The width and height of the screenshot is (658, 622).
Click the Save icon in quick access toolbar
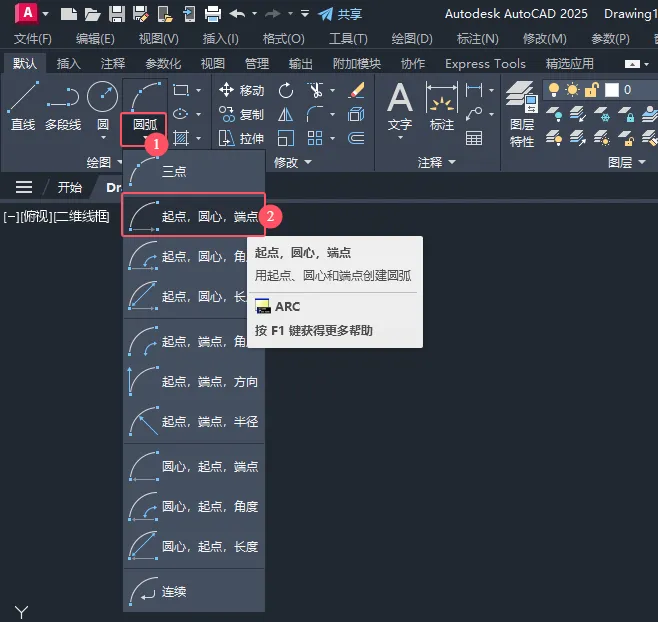point(116,14)
